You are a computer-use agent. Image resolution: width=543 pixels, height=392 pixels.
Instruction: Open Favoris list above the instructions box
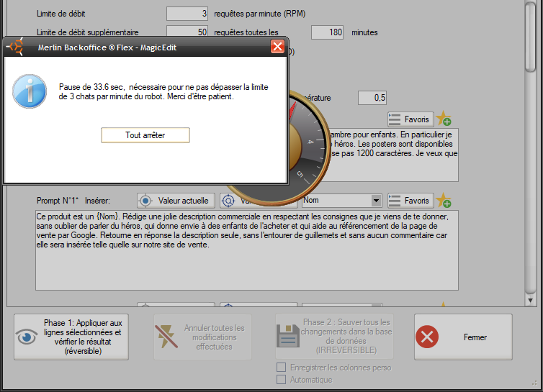pyautogui.click(x=410, y=119)
